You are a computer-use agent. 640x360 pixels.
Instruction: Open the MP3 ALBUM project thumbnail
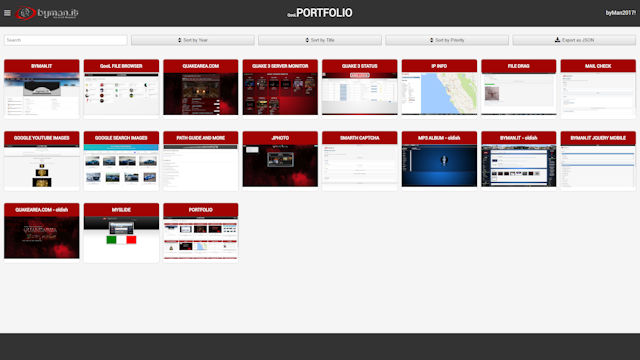tap(439, 166)
